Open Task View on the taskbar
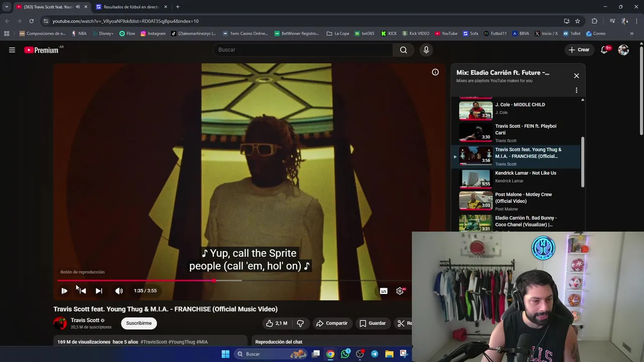644x362 pixels. (315, 354)
